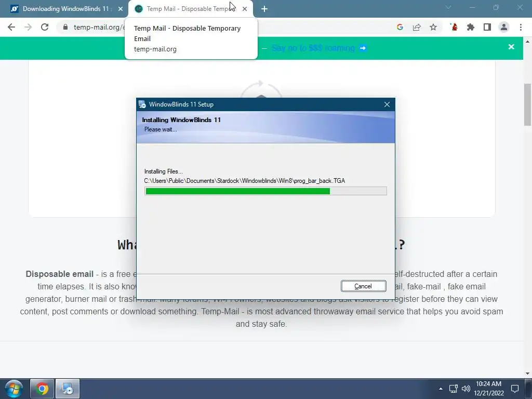Screen dimensions: 532x399
Task: Close the Temp Mail tab
Action: (245, 9)
